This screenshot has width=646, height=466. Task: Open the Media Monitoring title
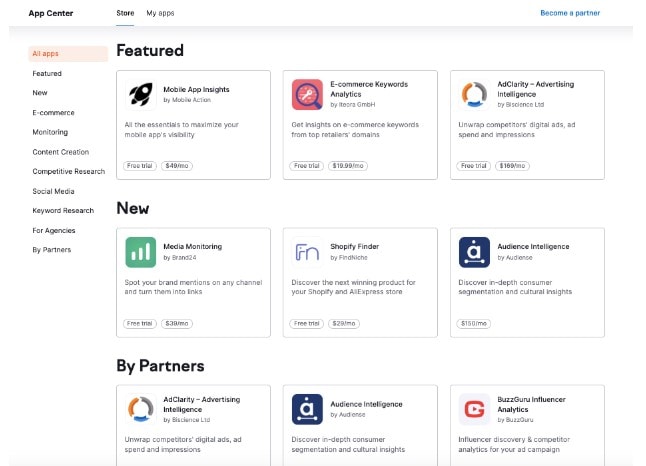coord(192,246)
